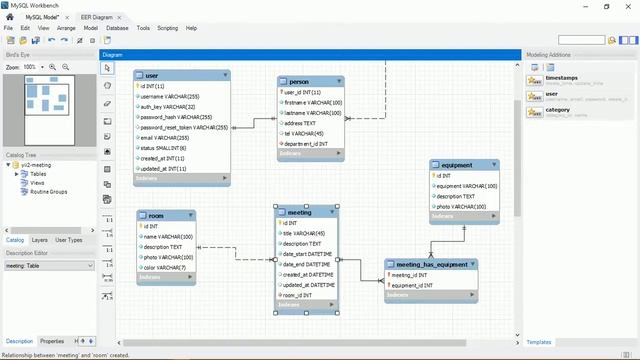Open the Properties tab
This screenshot has width=640, height=360.
[x=52, y=341]
